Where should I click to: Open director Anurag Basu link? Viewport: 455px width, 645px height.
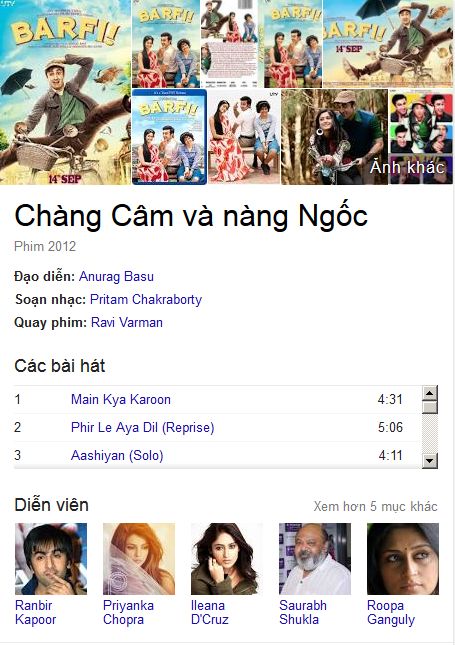click(116, 276)
